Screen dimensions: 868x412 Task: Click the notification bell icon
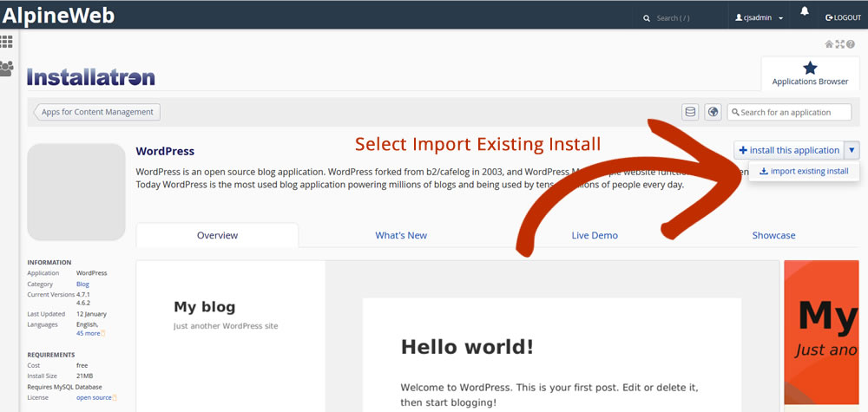(x=805, y=11)
